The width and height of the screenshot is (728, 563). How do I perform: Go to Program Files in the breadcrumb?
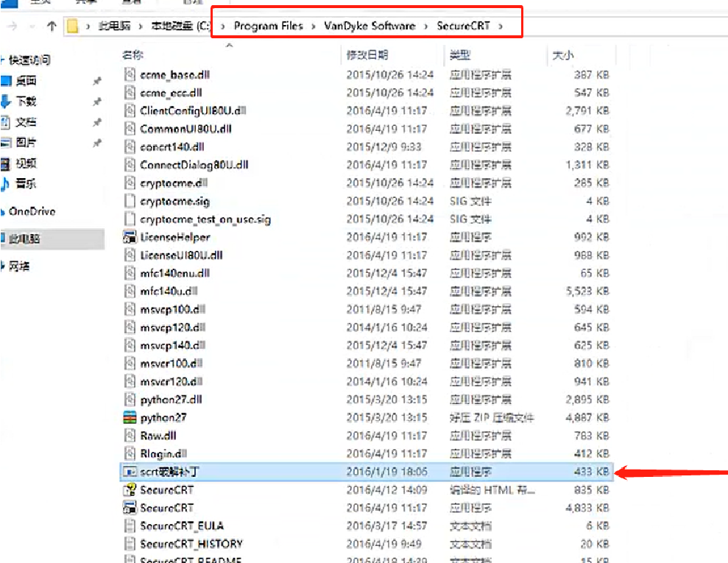(x=269, y=26)
